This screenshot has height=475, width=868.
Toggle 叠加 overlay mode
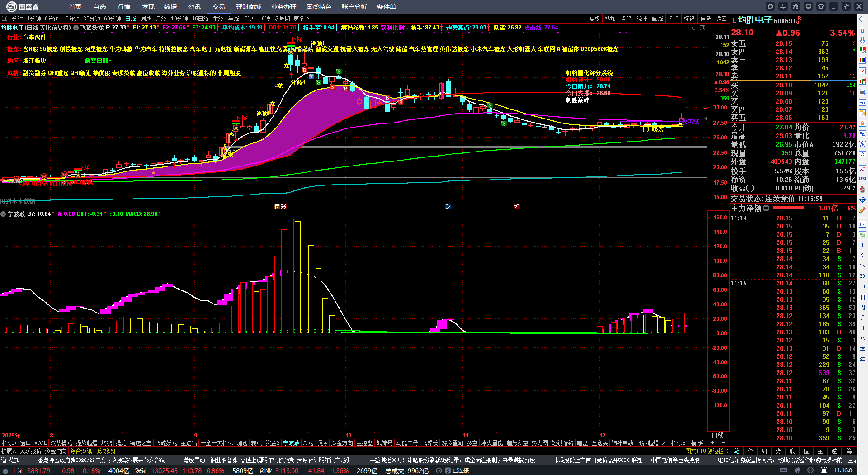610,19
